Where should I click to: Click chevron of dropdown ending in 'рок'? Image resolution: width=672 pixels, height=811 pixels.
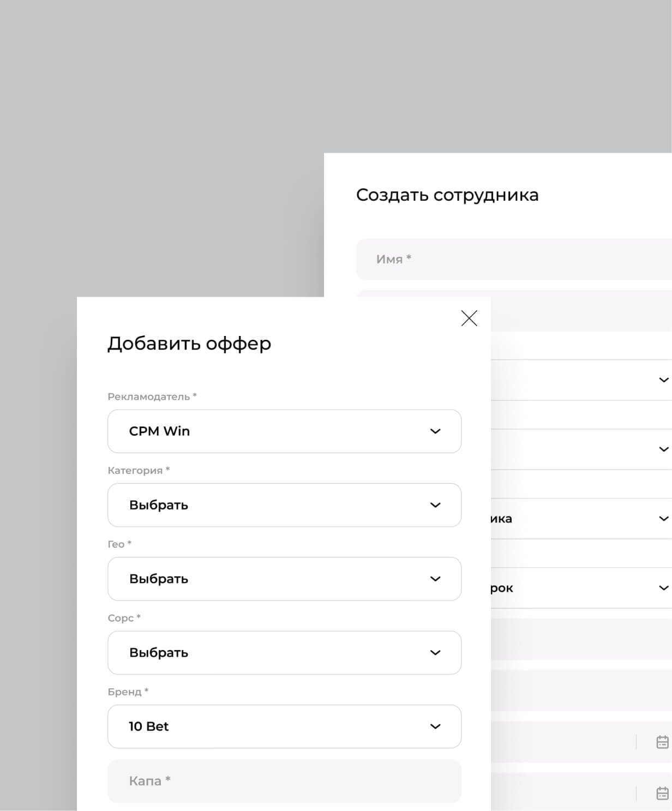pos(663,588)
